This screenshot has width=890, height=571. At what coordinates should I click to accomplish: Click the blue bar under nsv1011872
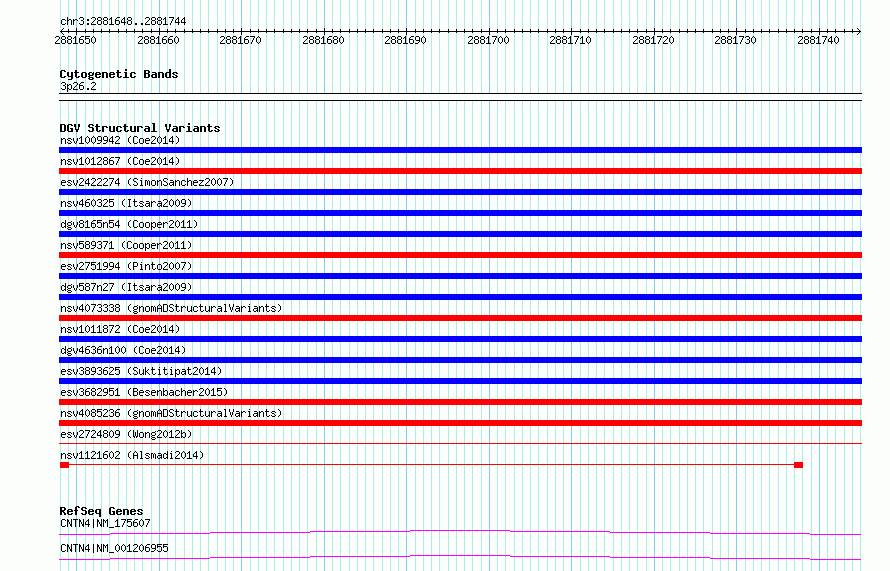[460, 339]
